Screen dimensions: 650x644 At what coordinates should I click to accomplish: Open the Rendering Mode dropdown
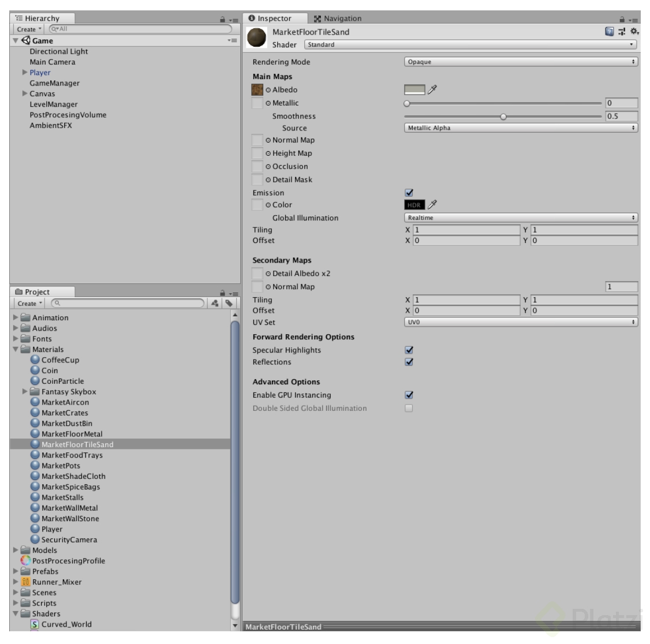[521, 62]
